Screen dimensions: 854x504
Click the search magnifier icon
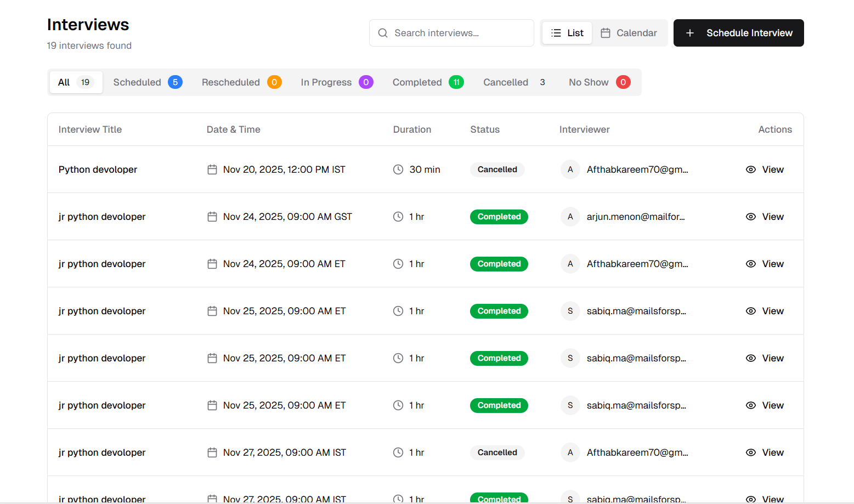point(383,33)
